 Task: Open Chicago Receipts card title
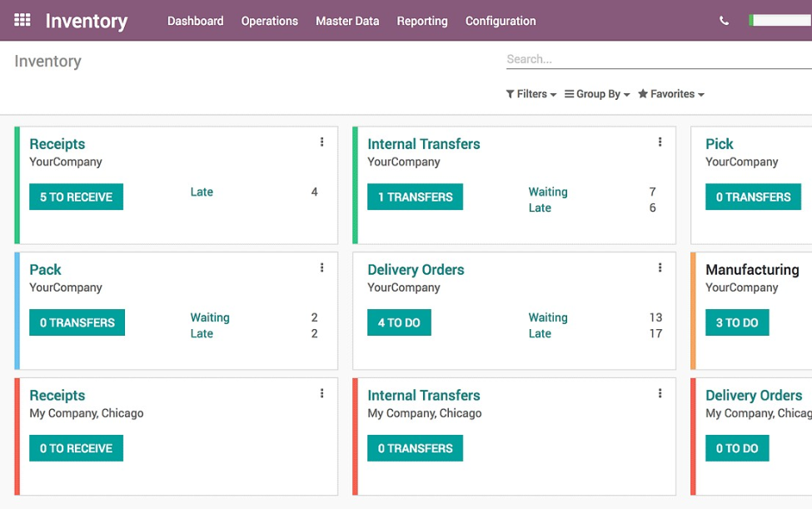point(57,396)
